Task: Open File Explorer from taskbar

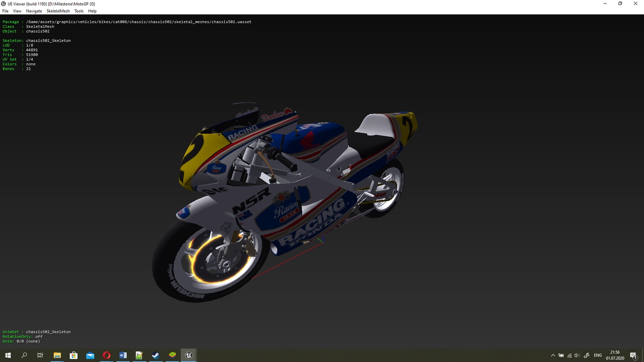Action: coord(57,355)
